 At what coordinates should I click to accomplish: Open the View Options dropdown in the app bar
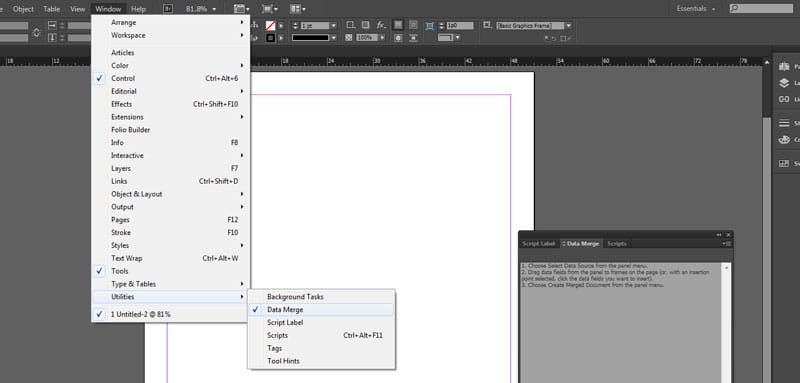241,9
